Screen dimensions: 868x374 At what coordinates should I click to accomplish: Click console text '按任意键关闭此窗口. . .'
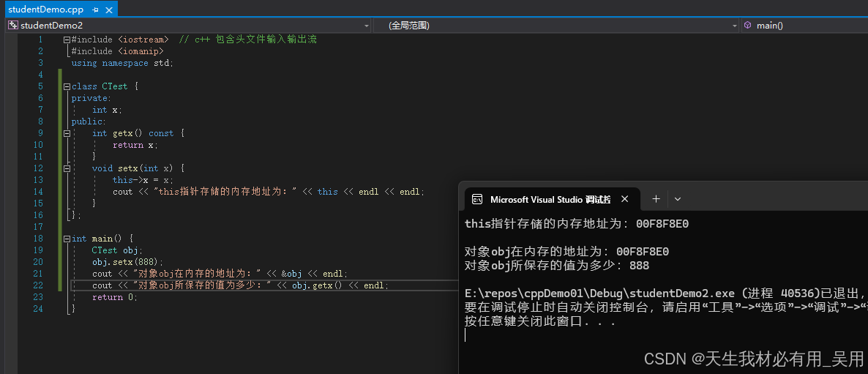pos(540,321)
